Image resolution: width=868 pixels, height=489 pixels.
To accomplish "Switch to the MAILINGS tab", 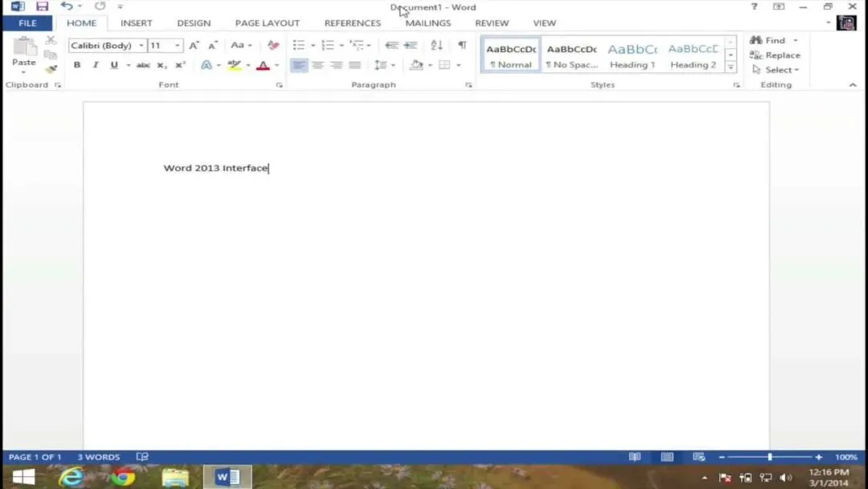I will pyautogui.click(x=428, y=23).
